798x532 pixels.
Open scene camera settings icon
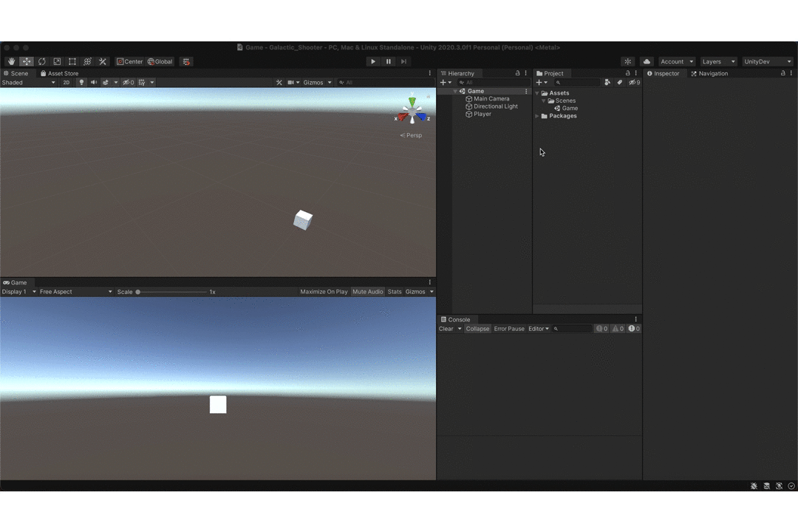pos(291,83)
